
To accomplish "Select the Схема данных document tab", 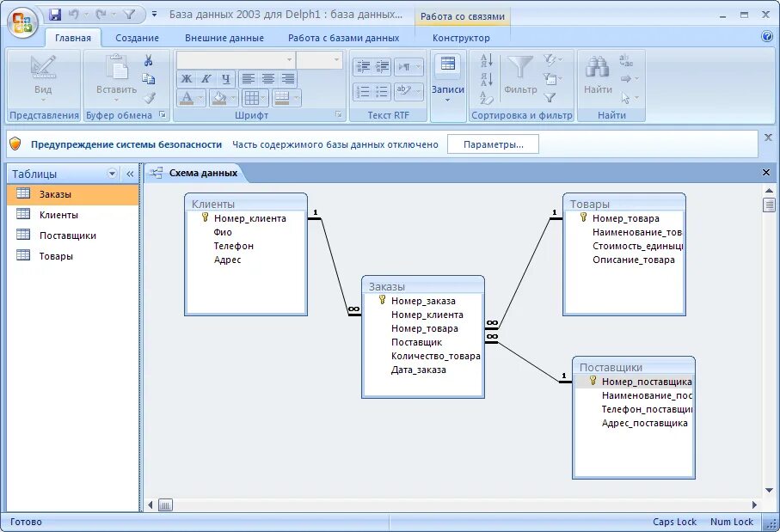I will tap(194, 173).
